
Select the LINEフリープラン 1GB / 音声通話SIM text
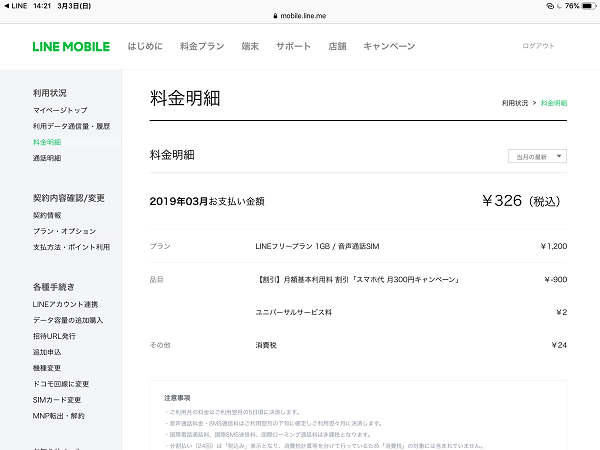(317, 246)
